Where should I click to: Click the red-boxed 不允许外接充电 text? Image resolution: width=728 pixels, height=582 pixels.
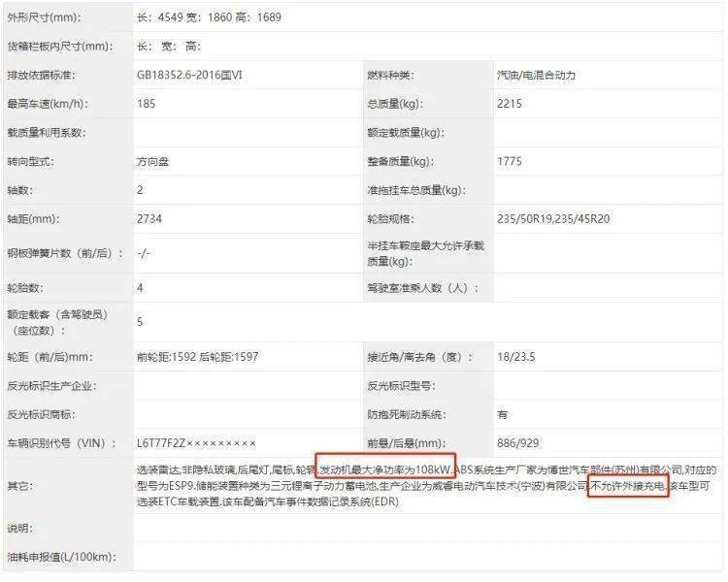click(x=628, y=486)
